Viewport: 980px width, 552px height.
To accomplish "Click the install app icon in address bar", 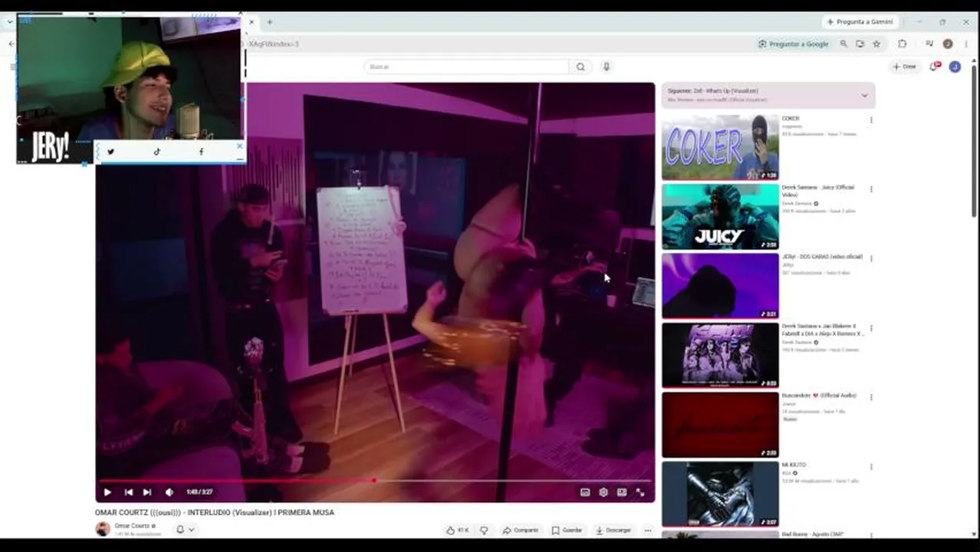I will pos(860,44).
